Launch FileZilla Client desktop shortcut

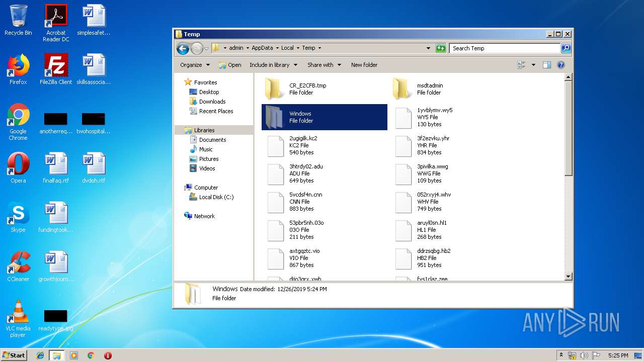(x=56, y=69)
